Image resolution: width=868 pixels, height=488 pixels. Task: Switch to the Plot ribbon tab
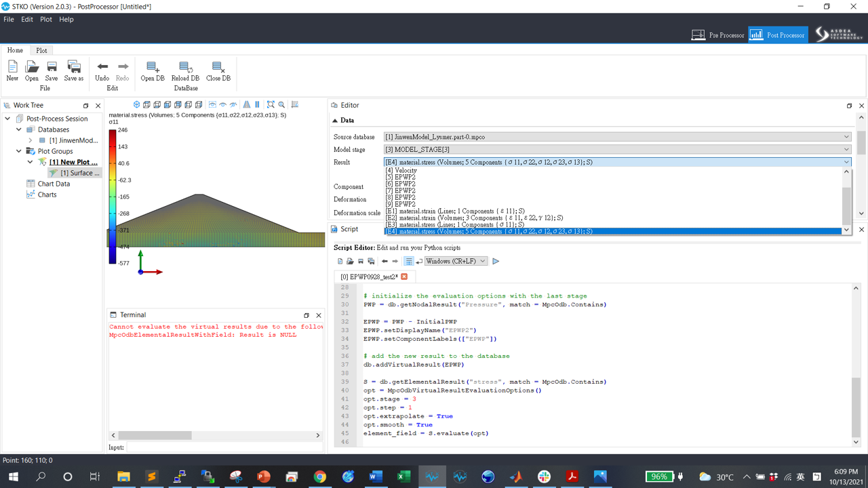pyautogui.click(x=41, y=50)
